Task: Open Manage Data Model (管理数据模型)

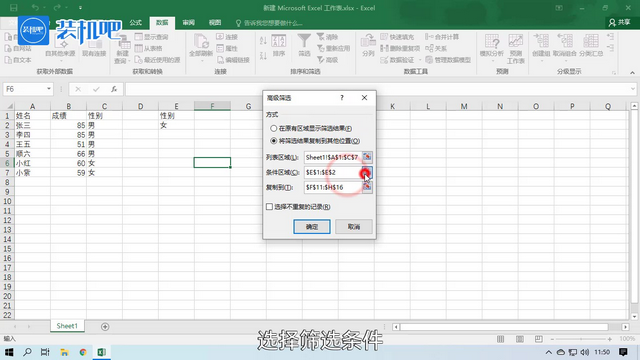Action: point(448,60)
